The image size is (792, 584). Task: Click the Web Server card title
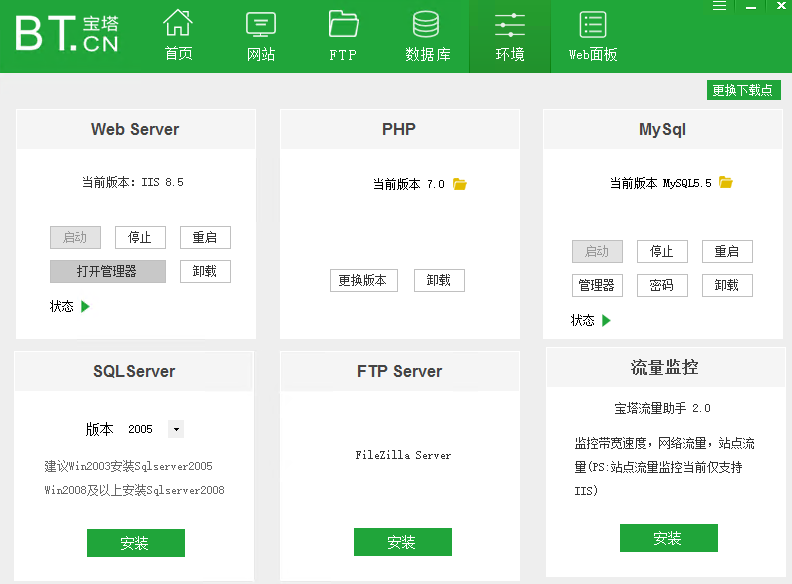(x=135, y=129)
